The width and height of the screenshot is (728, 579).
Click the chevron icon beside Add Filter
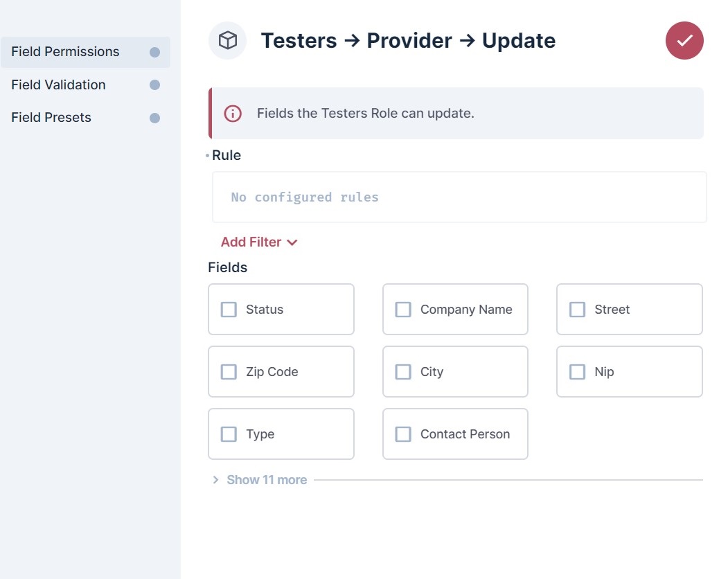click(291, 242)
